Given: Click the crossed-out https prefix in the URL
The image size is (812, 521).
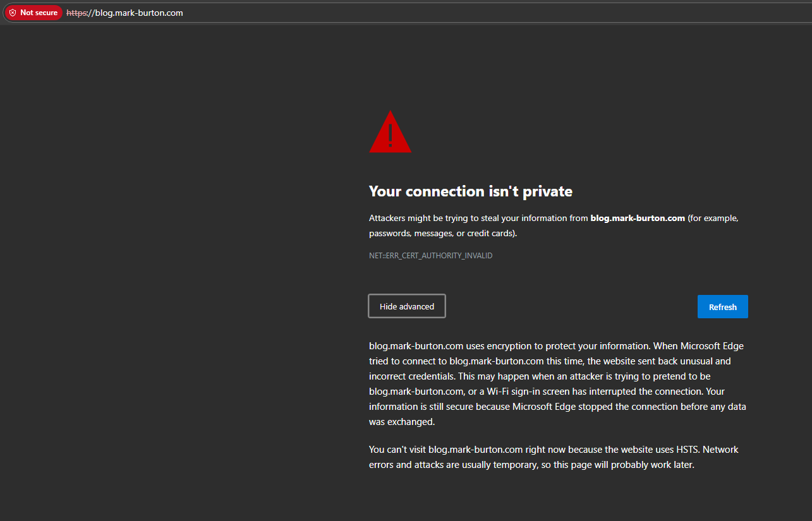Looking at the screenshot, I should 75,13.
